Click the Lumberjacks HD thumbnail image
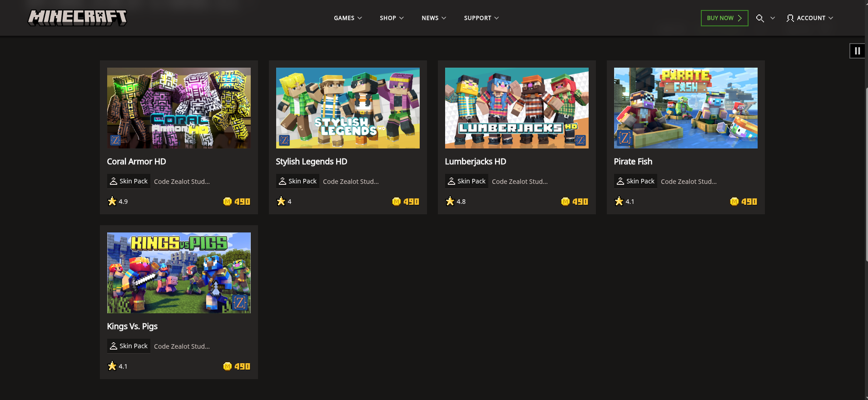 click(x=517, y=108)
